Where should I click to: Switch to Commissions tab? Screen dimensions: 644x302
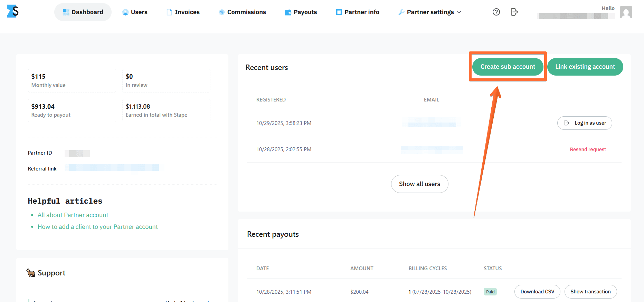click(x=243, y=12)
